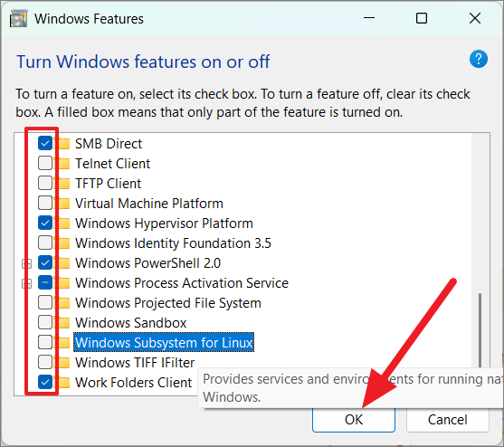Open the blue help question mark icon
Image resolution: width=504 pixels, height=447 pixels.
479,59
